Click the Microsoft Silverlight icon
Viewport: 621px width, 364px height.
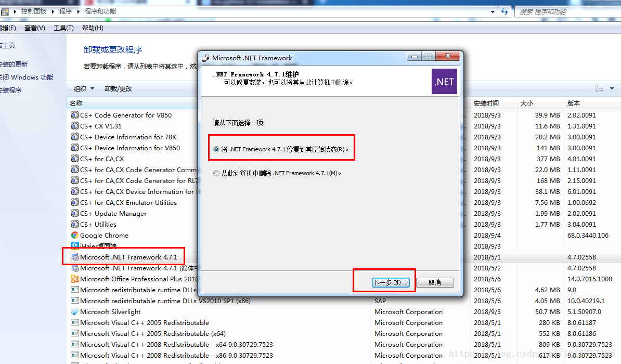click(x=74, y=311)
